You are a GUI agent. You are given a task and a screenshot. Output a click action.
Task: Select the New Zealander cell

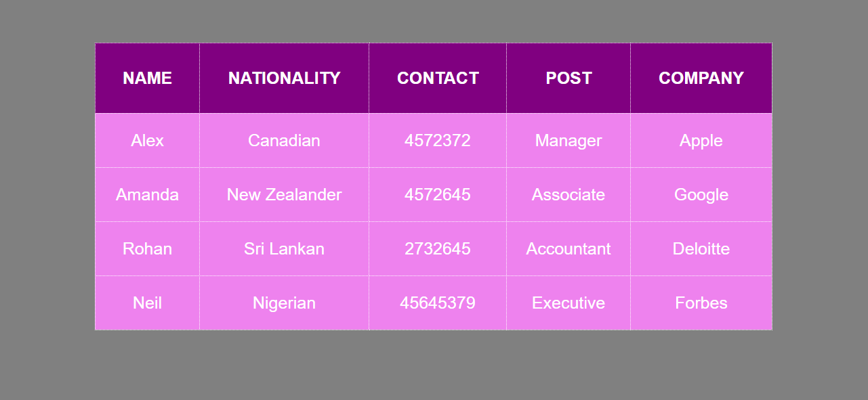284,194
